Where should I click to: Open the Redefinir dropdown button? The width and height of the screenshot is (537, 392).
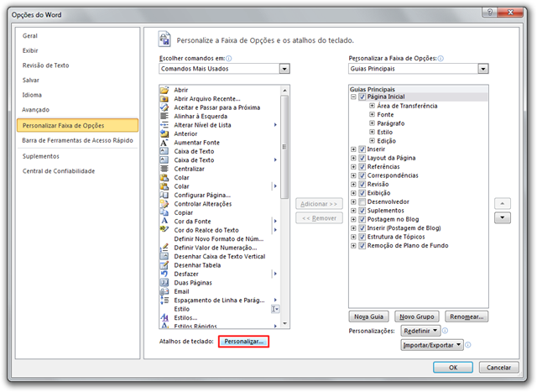coord(420,331)
